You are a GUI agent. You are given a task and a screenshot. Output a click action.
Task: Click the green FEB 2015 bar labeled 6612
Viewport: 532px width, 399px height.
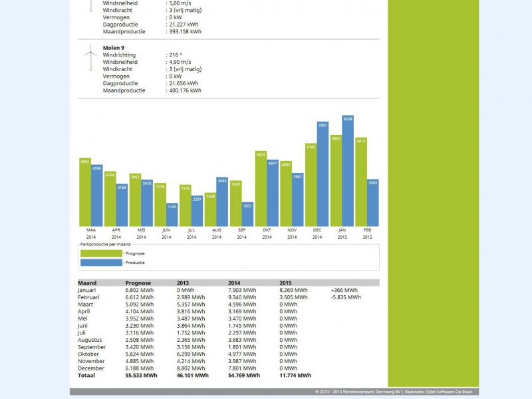361,183
